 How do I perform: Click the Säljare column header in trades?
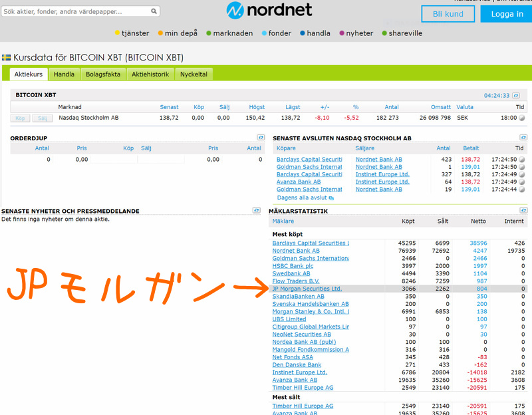coord(364,148)
